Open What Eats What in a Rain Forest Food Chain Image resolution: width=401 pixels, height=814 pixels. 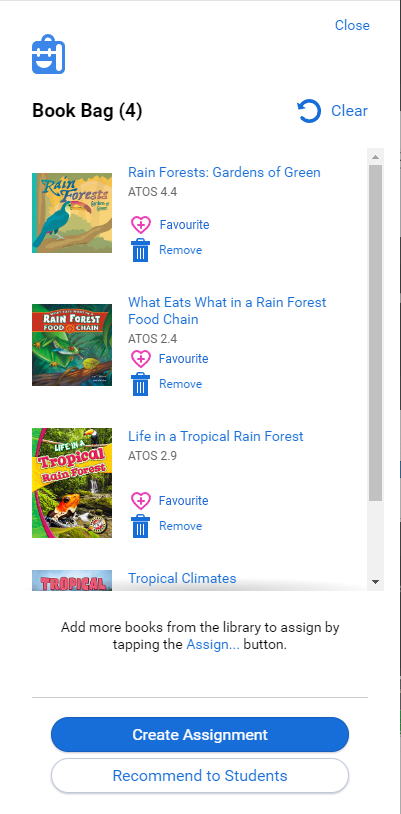(x=227, y=310)
